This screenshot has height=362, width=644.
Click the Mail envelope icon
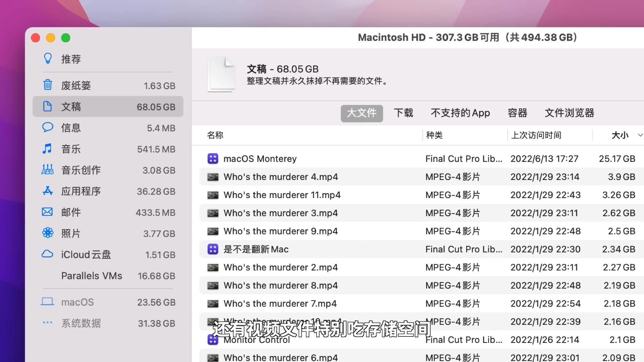click(x=47, y=212)
